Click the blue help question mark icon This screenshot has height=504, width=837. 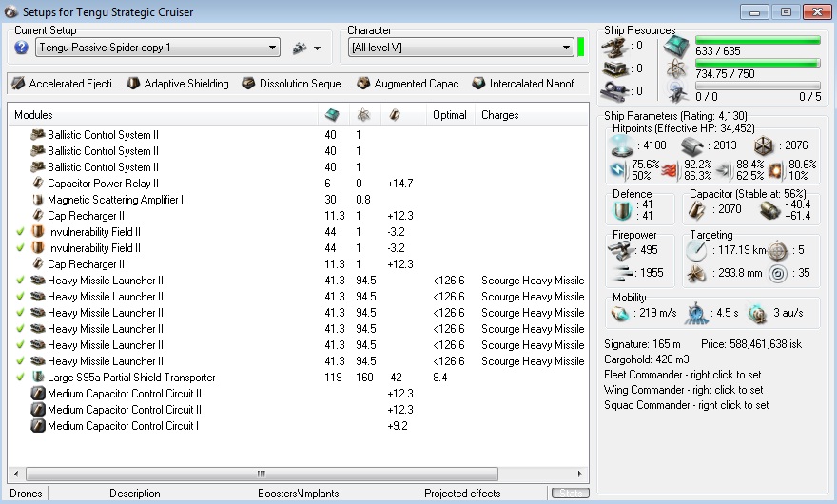point(21,48)
